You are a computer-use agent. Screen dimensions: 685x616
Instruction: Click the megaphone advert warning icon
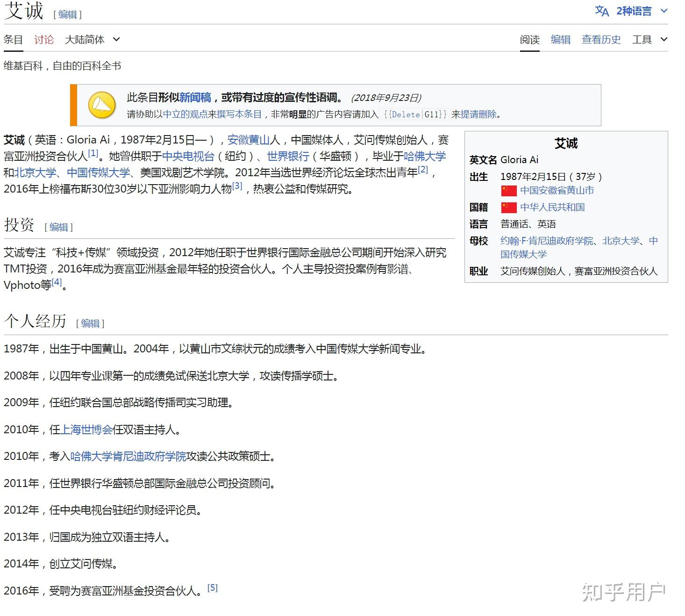click(102, 105)
